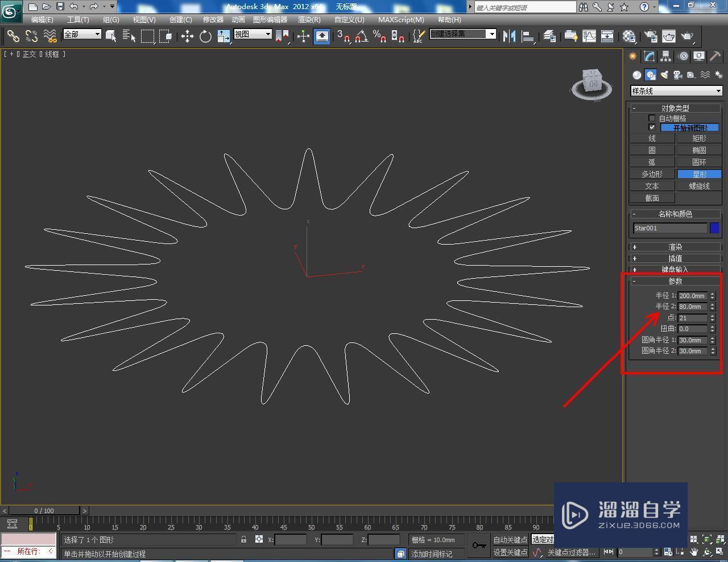This screenshot has width=728, height=562.
Task: Click the 矩形 rectangle shape button
Action: click(x=699, y=138)
